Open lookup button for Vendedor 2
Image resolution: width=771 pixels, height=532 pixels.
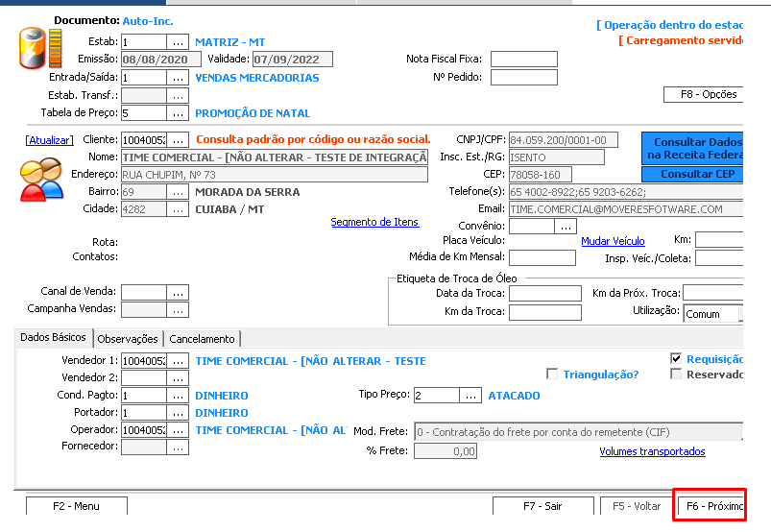178,378
